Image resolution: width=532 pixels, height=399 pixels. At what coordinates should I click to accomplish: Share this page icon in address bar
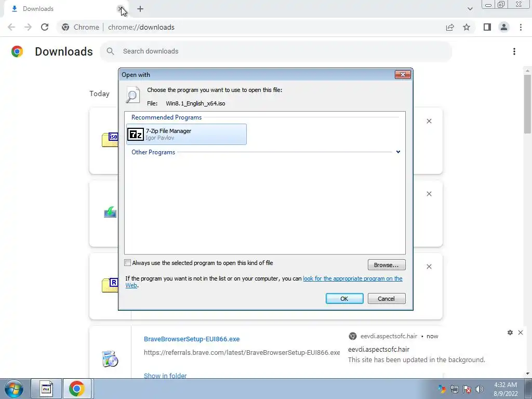click(x=450, y=27)
